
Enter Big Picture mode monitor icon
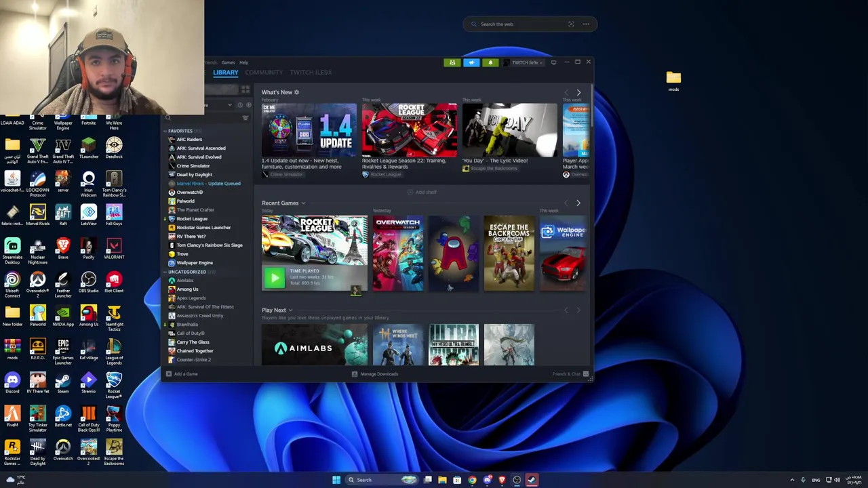point(553,62)
